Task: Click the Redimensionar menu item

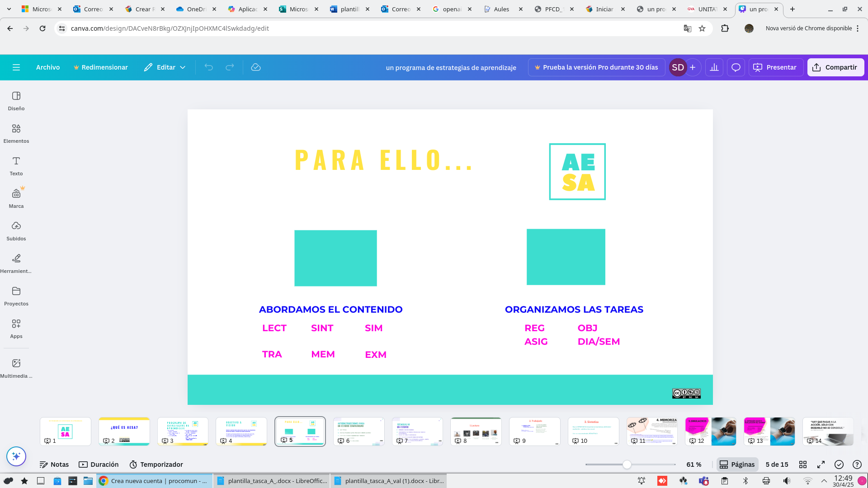Action: click(x=100, y=67)
